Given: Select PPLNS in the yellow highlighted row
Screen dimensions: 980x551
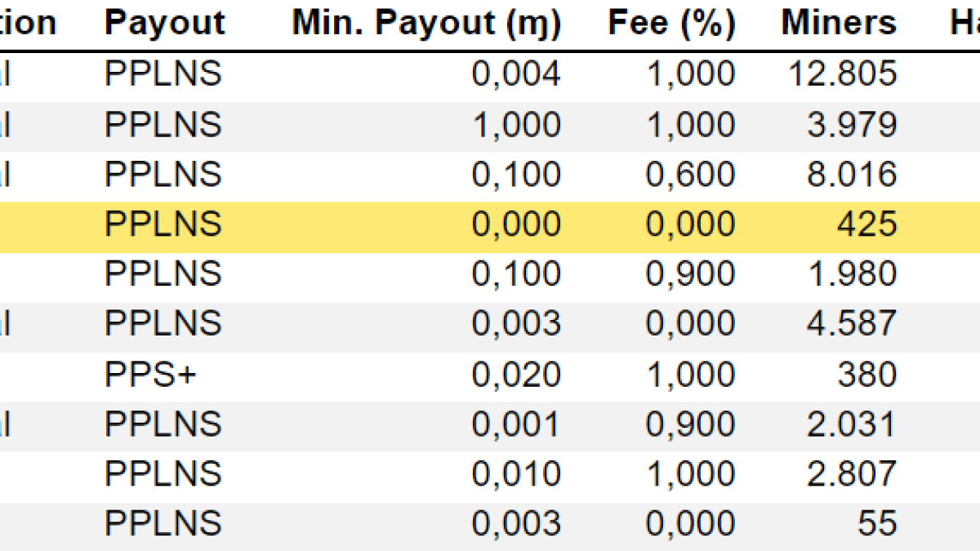Looking at the screenshot, I should point(163,224).
